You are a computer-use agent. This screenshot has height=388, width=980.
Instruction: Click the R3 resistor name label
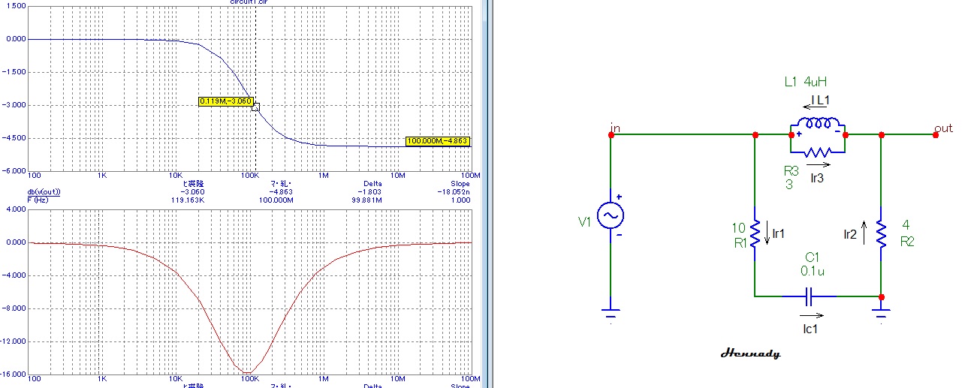[792, 171]
